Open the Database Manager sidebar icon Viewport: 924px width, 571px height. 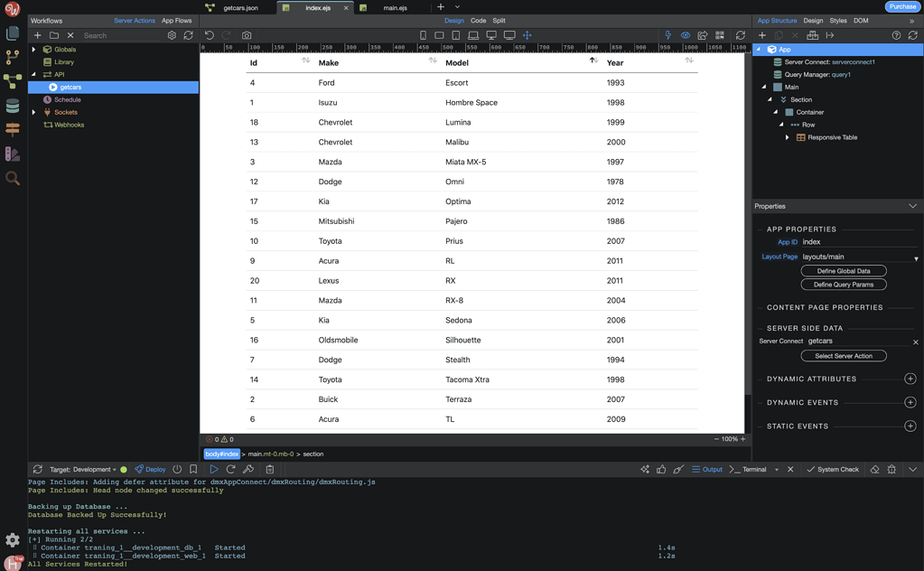coord(12,106)
